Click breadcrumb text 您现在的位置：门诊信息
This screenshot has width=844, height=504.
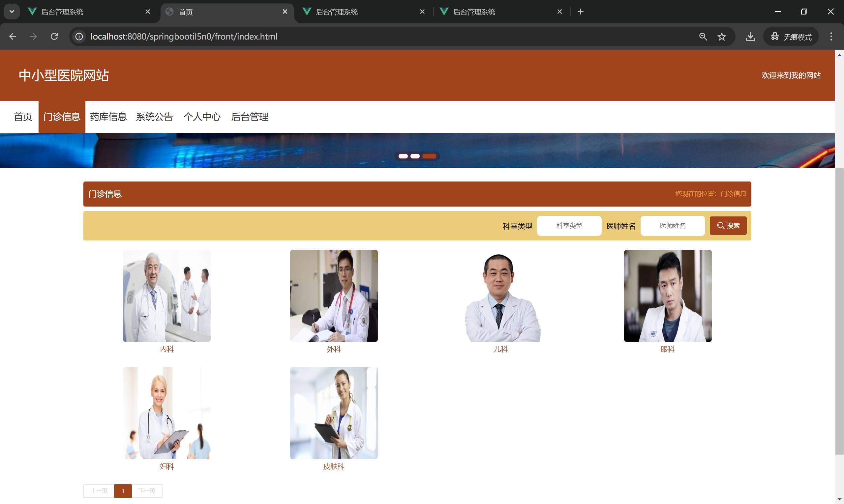[x=711, y=194]
